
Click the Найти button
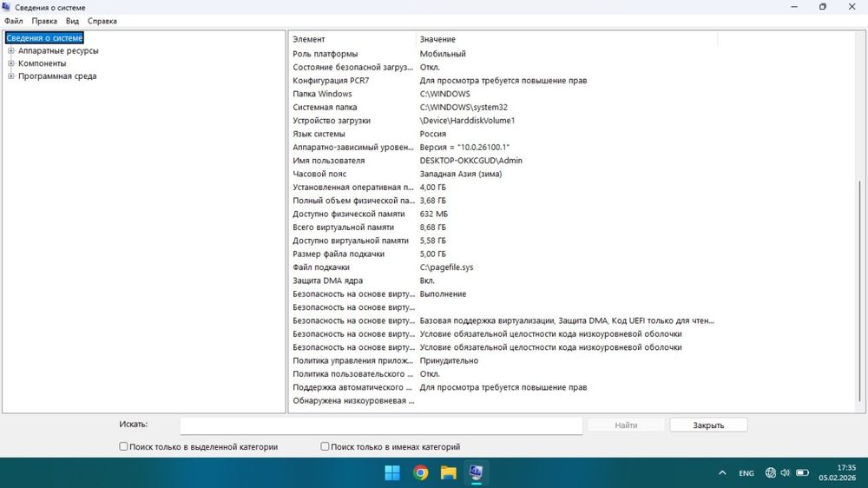[626, 425]
